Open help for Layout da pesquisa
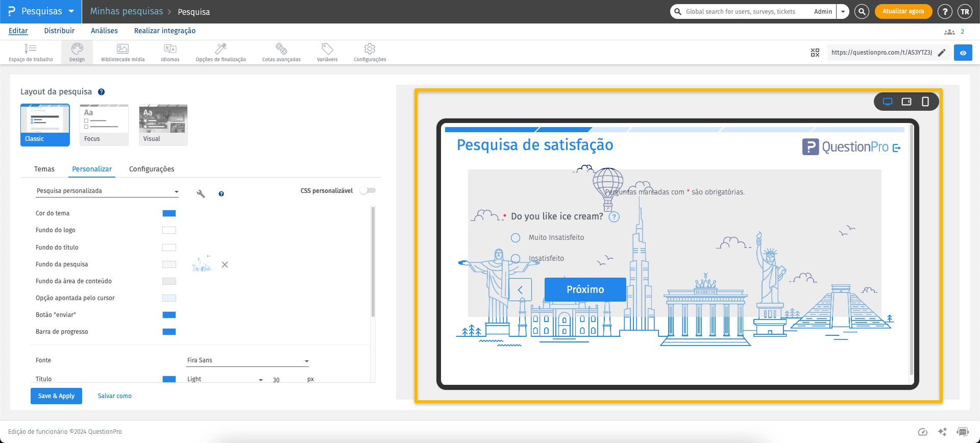This screenshot has width=980, height=443. [x=101, y=92]
